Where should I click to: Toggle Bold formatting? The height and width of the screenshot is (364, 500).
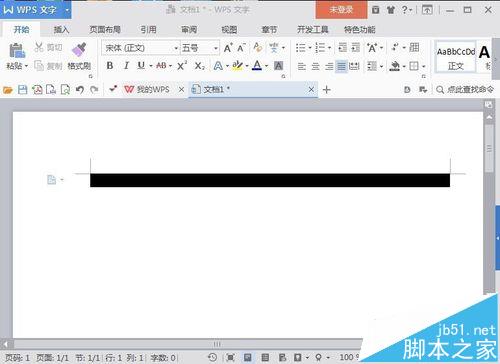[x=110, y=66]
